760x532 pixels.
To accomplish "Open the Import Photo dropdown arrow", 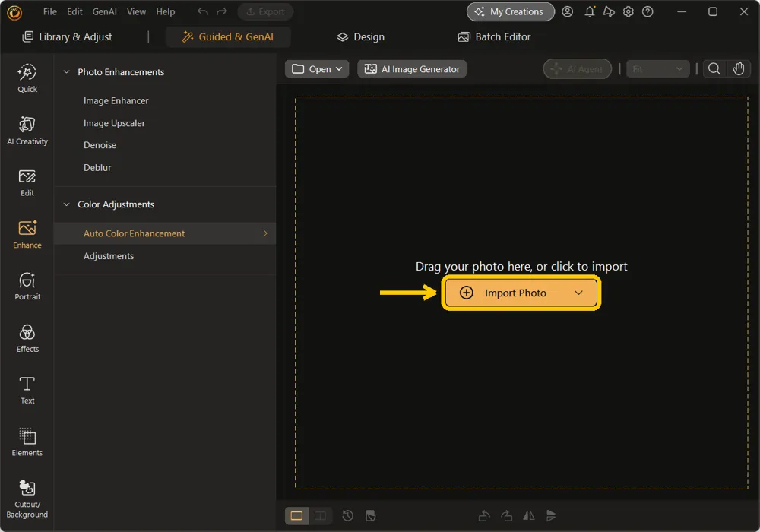I will [578, 293].
